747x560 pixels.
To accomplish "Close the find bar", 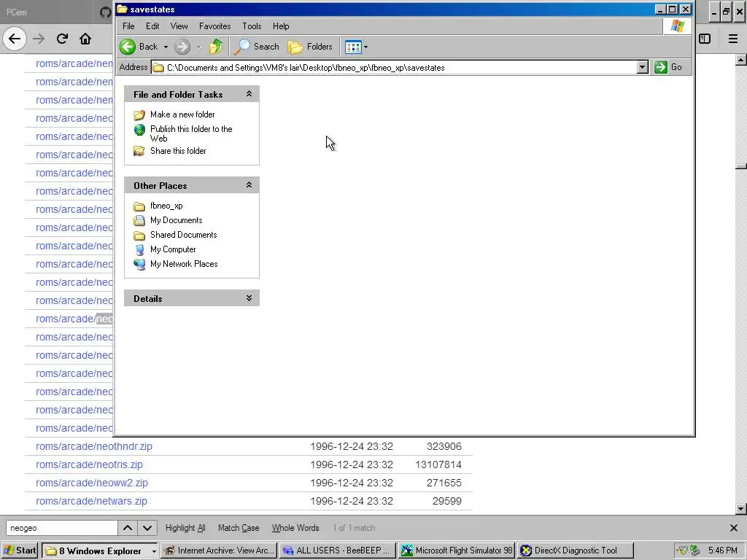I will 734,528.
